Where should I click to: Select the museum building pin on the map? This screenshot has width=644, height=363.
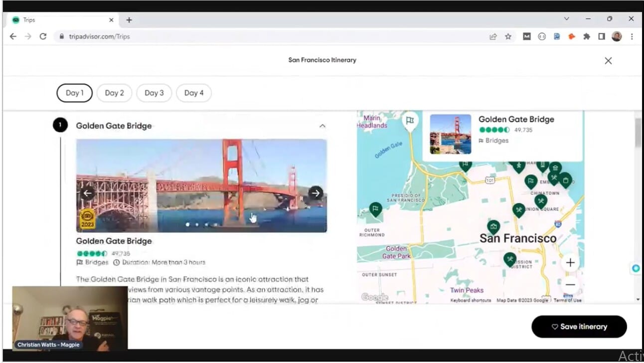[x=555, y=169]
